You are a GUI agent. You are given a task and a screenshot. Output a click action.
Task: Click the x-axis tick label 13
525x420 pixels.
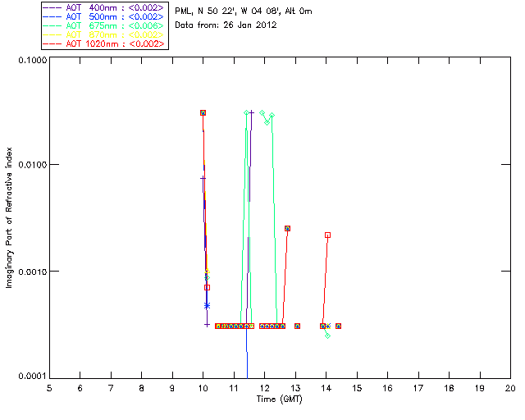295,388
